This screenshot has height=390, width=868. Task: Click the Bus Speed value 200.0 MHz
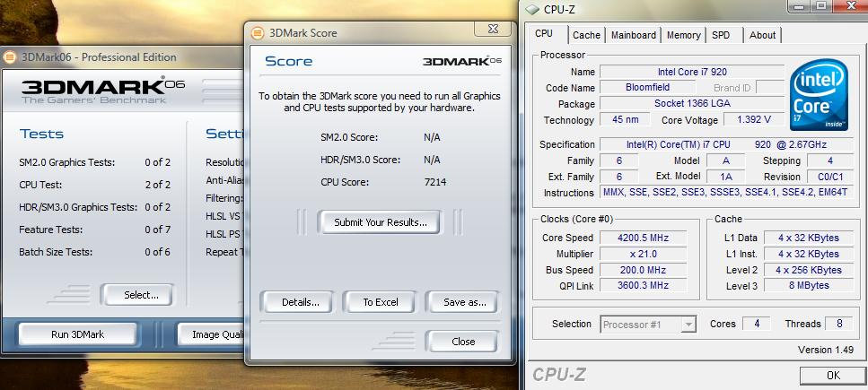pyautogui.click(x=644, y=270)
